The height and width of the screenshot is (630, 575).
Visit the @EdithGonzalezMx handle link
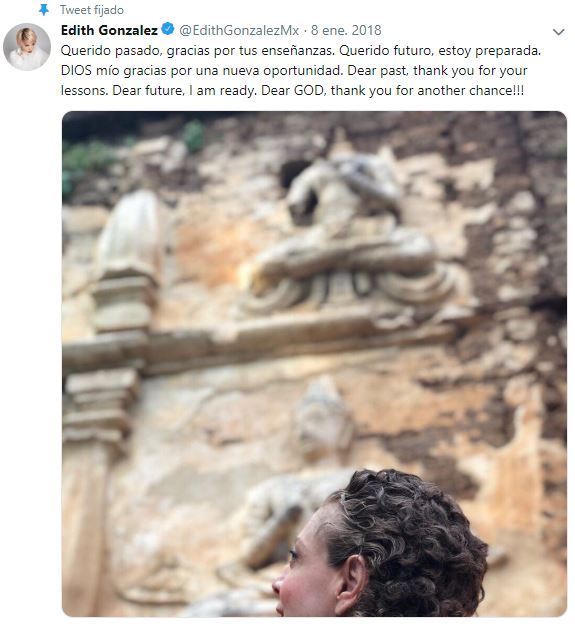[x=239, y=30]
